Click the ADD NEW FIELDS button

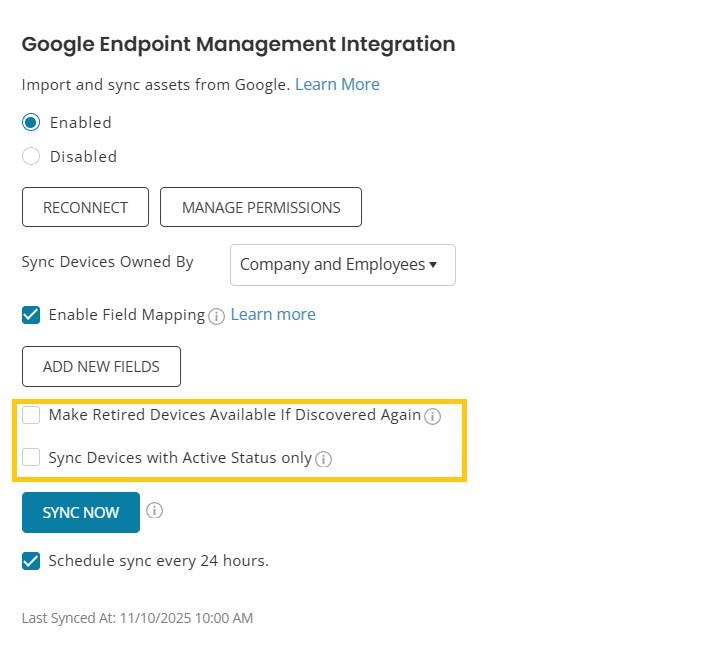(101, 367)
